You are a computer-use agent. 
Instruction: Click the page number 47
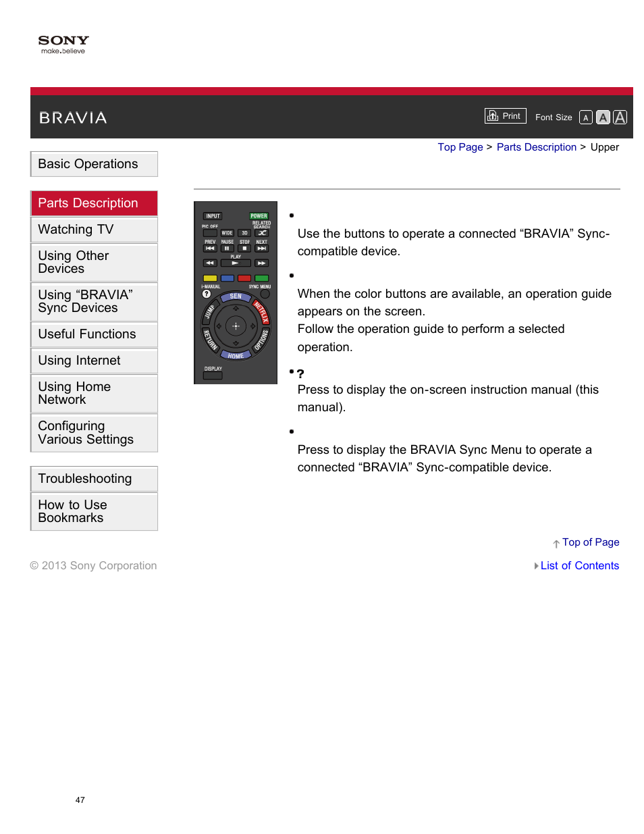(80, 800)
